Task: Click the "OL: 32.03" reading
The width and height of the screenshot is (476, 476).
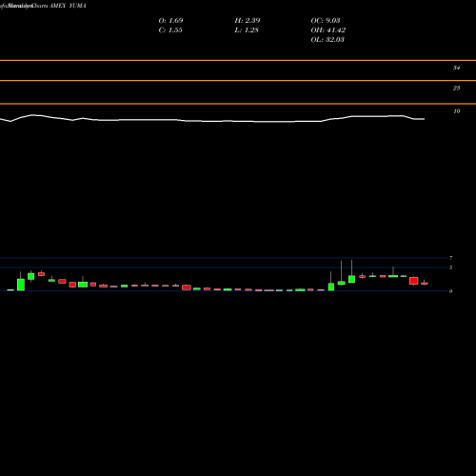Action: (x=327, y=40)
